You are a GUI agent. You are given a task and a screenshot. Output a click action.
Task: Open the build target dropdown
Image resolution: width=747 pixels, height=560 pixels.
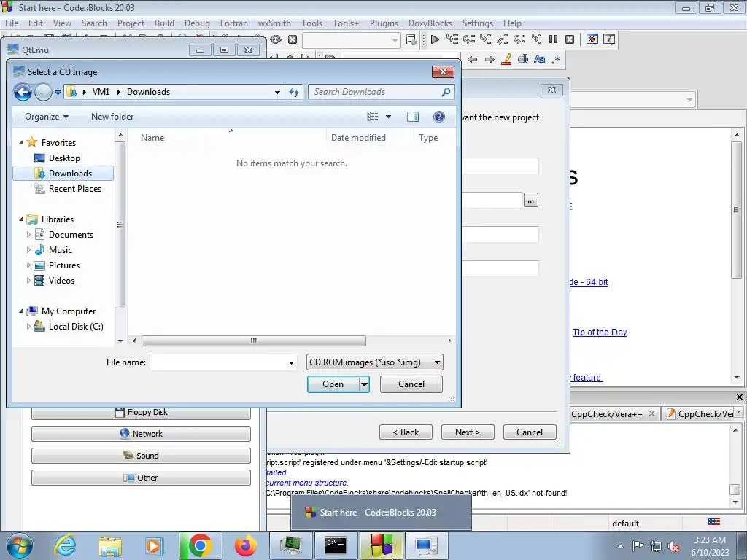[352, 41]
